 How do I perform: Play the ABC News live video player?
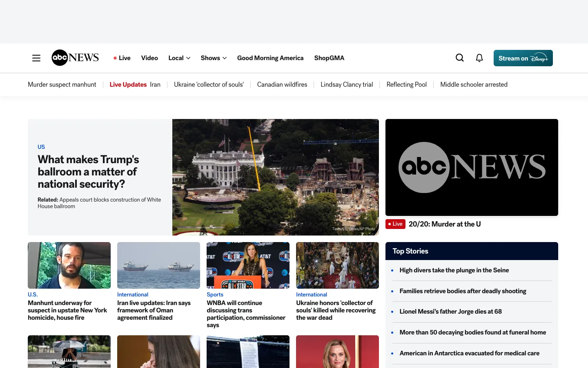point(472,167)
